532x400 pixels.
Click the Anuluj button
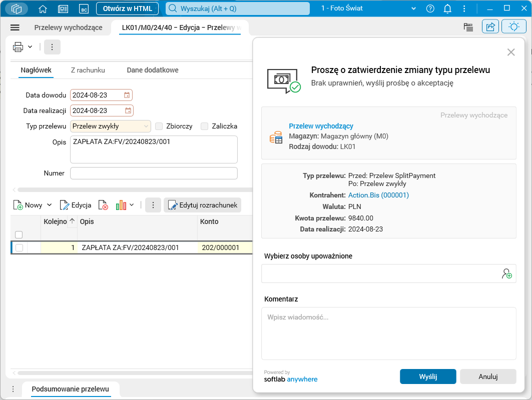coord(488,376)
